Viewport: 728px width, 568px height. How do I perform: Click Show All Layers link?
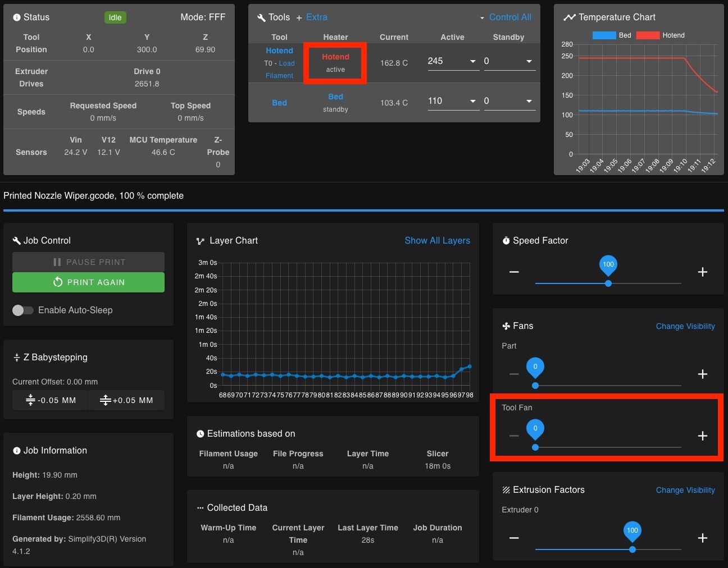point(438,240)
